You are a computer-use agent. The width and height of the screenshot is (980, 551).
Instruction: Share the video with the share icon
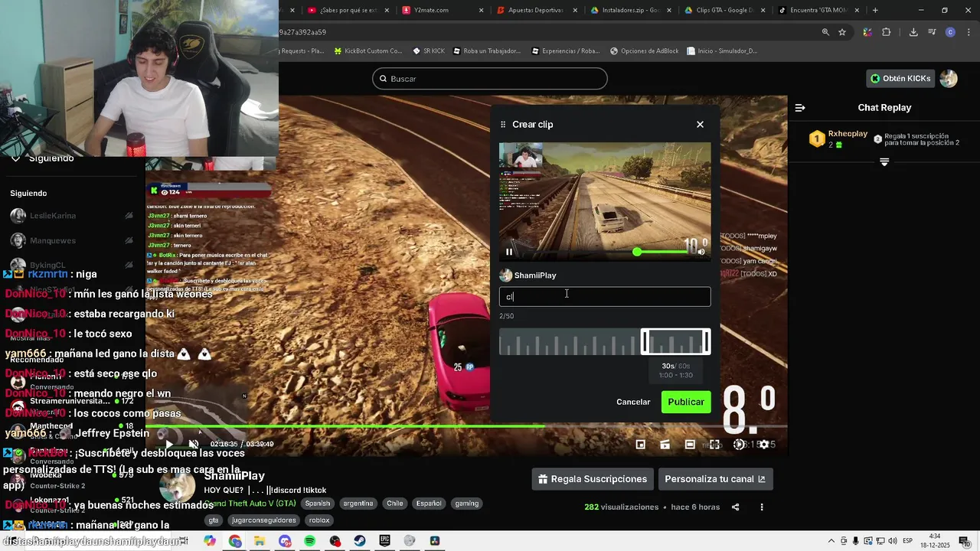735,507
